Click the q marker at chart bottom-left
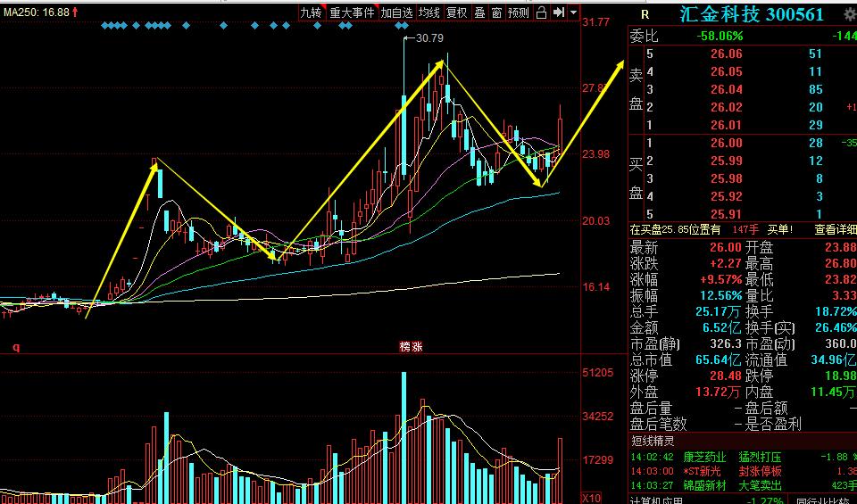 pos(14,346)
